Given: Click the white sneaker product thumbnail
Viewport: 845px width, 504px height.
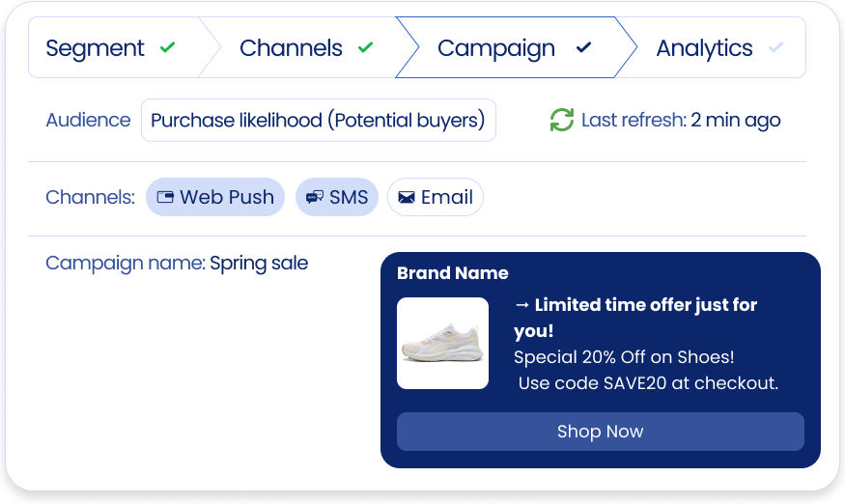Looking at the screenshot, I should [442, 344].
